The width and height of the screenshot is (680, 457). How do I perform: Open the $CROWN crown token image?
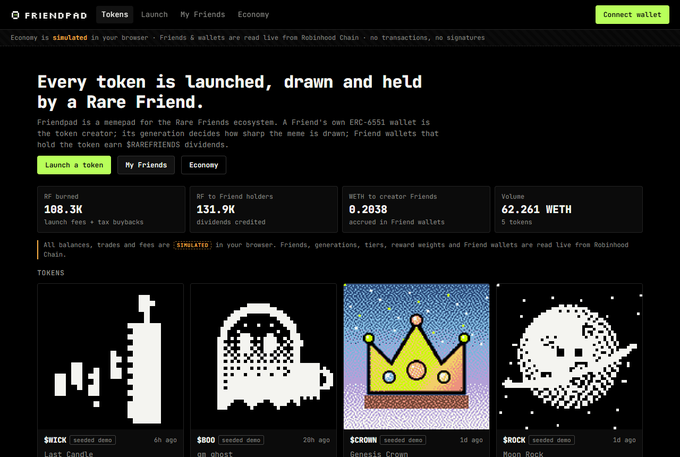416,356
